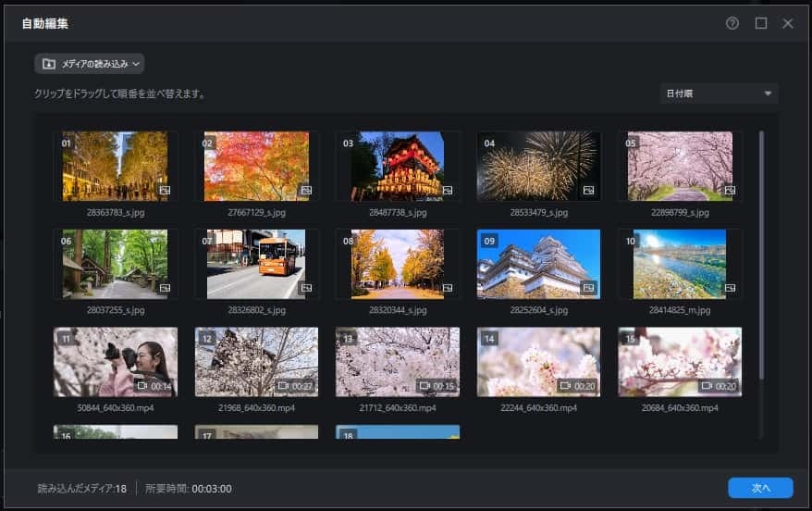Click the video icon on clip 15

coord(707,386)
